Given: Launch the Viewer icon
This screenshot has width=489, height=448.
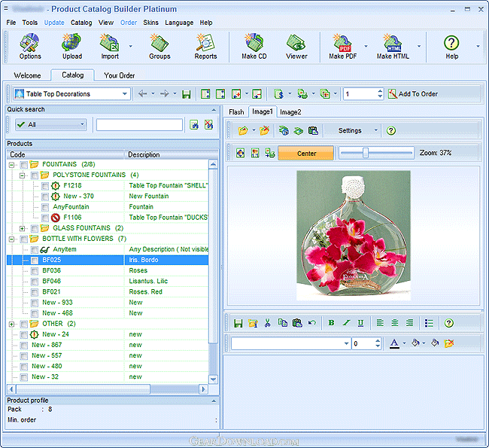Looking at the screenshot, I should [296, 47].
